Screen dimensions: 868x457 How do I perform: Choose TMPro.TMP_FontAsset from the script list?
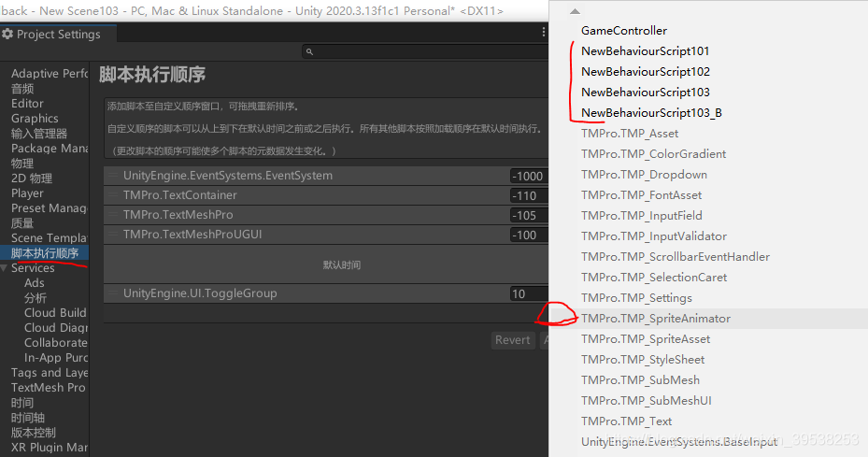641,195
